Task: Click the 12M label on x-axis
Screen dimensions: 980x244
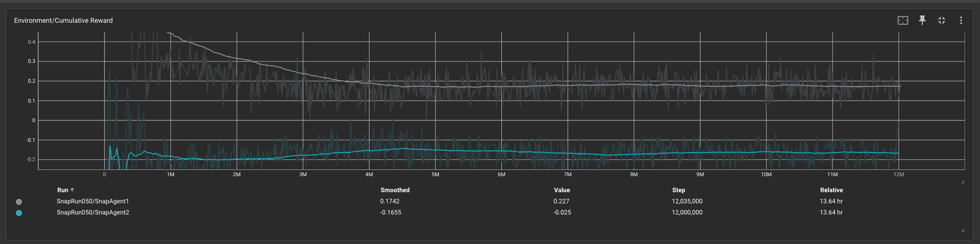Action: pos(899,174)
